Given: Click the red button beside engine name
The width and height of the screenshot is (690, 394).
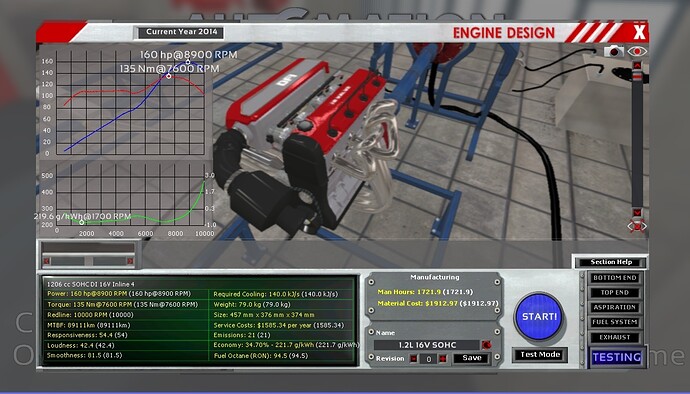Looking at the screenshot, I should [486, 345].
